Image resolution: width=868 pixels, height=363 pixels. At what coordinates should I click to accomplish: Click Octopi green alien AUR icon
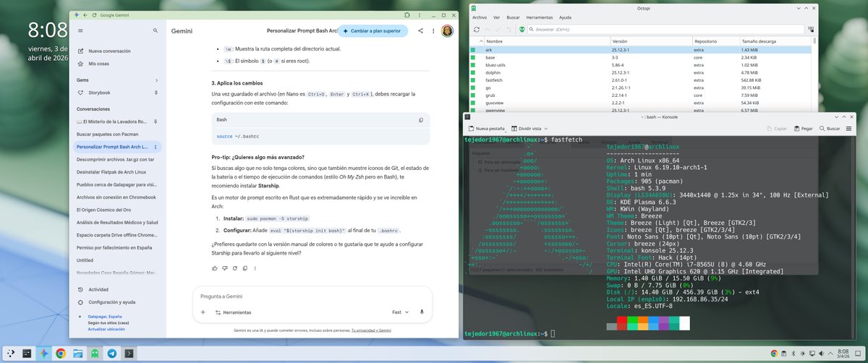[x=522, y=30]
